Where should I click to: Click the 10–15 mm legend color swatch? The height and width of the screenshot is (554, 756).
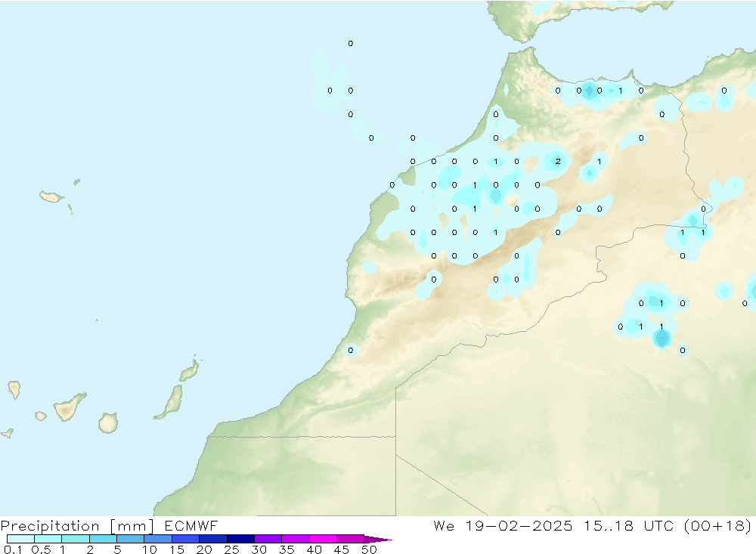point(158,539)
